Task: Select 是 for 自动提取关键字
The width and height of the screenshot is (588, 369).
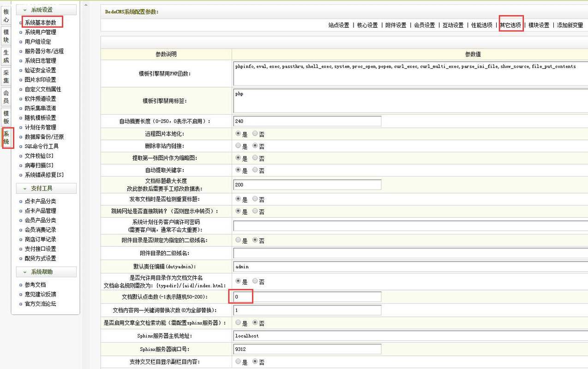Action: 238,170
